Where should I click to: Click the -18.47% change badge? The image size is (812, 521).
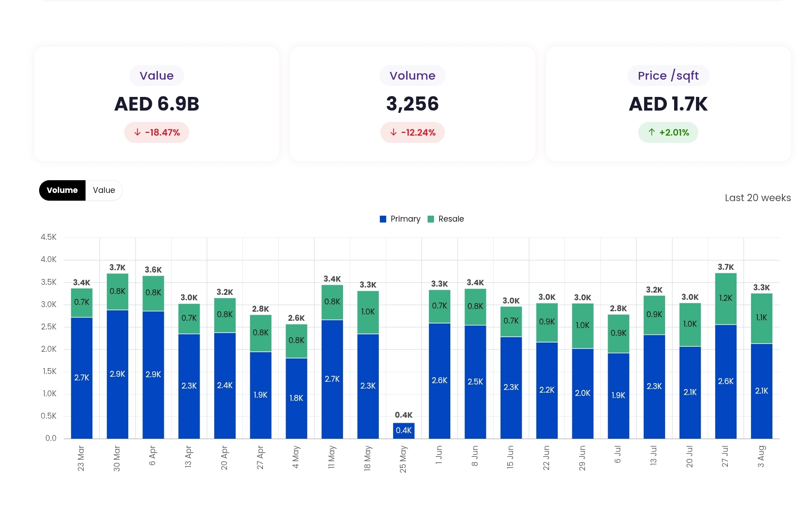point(156,132)
